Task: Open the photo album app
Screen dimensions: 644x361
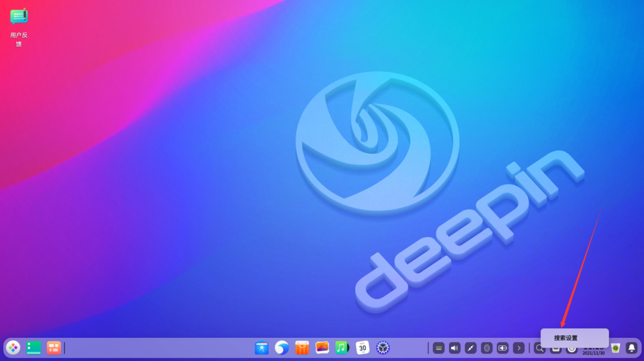Action: coord(322,348)
